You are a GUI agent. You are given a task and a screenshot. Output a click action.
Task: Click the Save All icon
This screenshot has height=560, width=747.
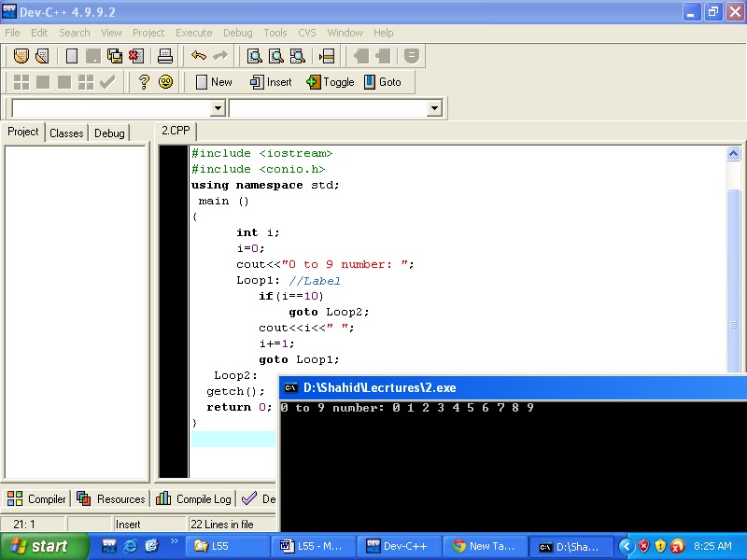[x=115, y=56]
